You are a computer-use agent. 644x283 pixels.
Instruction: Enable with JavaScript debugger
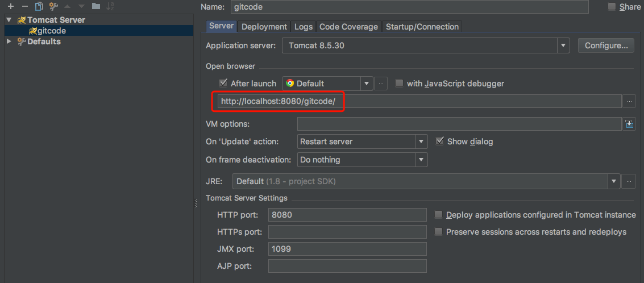click(399, 84)
